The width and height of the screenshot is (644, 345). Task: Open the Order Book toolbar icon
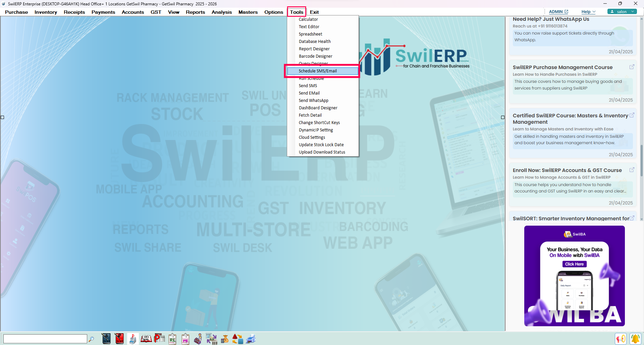click(146, 339)
